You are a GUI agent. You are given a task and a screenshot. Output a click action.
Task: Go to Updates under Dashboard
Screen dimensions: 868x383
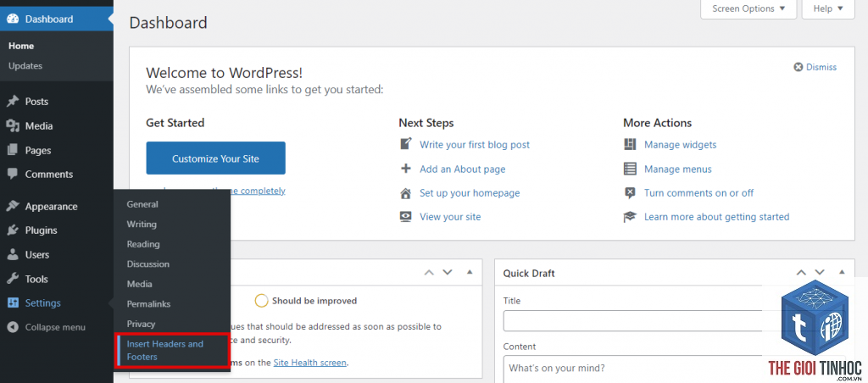pos(25,66)
